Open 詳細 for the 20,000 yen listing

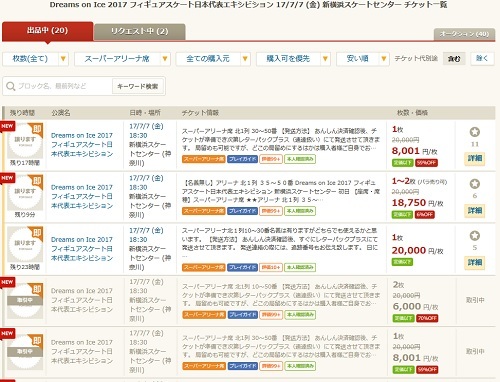click(474, 262)
